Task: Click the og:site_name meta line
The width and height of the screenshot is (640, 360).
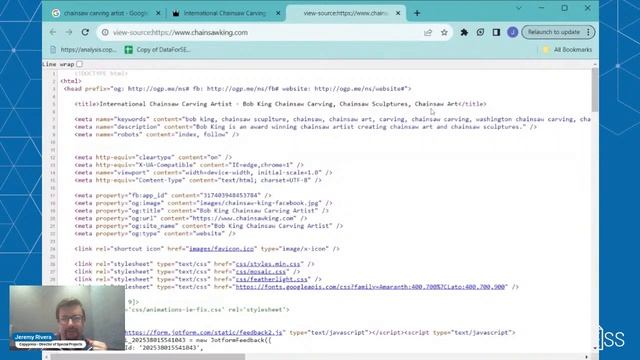Action: pyautogui.click(x=209, y=226)
